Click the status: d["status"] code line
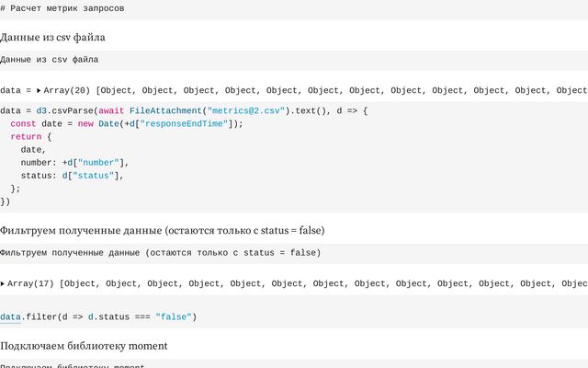 click(72, 176)
